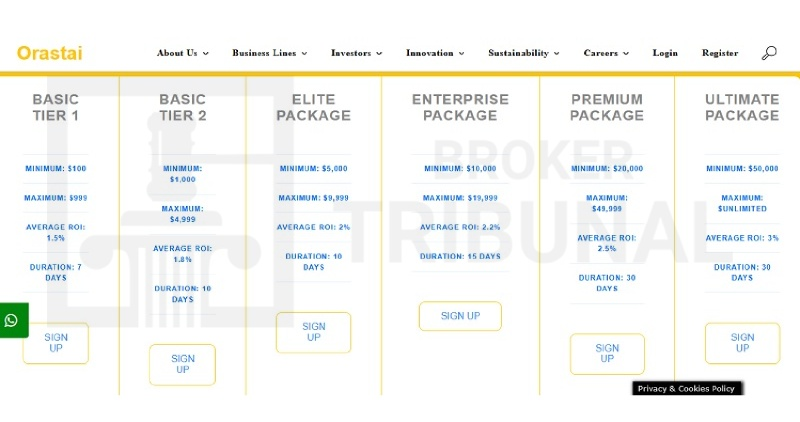Screen dimensions: 800x422
Task: Open the Privacy & Cookies Policy
Action: 686,388
